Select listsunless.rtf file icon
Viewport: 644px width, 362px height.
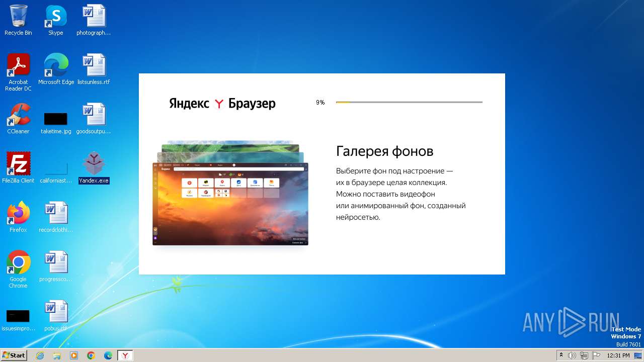point(94,69)
